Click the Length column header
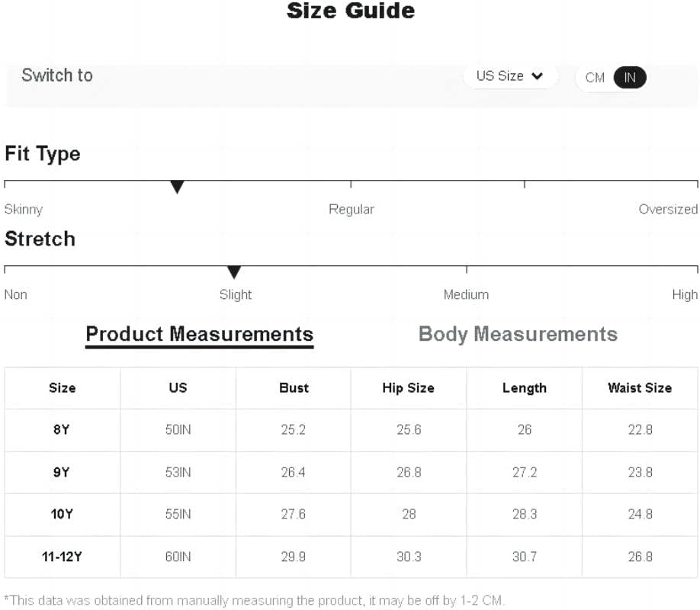This screenshot has height=610, width=700. [x=525, y=388]
